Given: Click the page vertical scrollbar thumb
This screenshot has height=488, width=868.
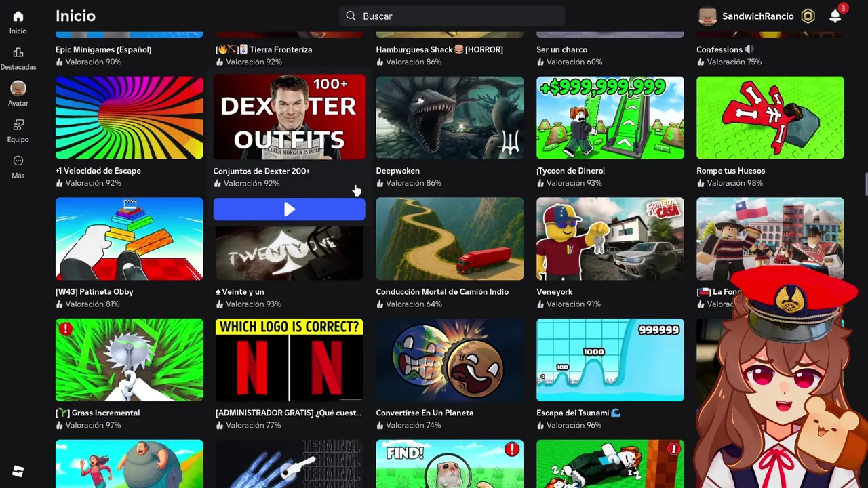Looking at the screenshot, I should (x=865, y=184).
